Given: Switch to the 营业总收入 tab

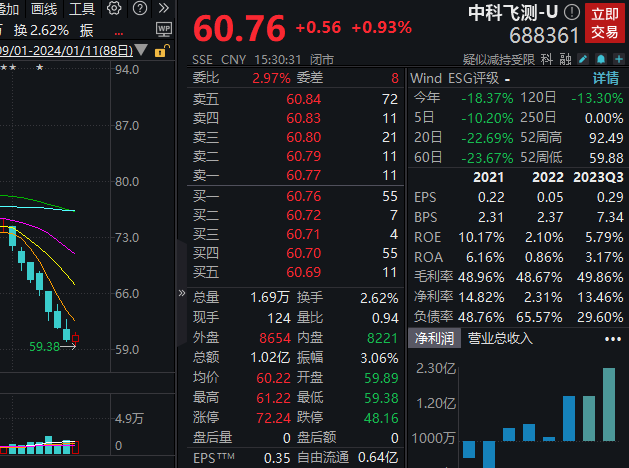Looking at the screenshot, I should pos(500,338).
